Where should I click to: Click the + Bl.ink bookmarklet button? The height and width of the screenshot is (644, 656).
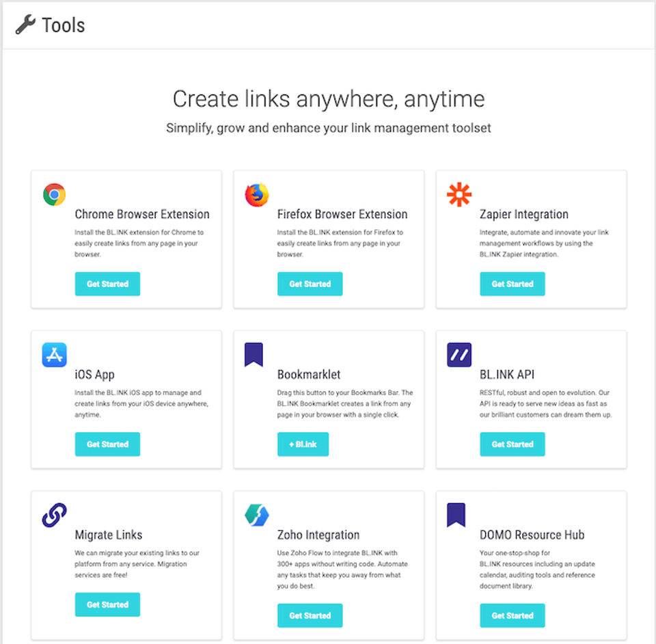303,444
